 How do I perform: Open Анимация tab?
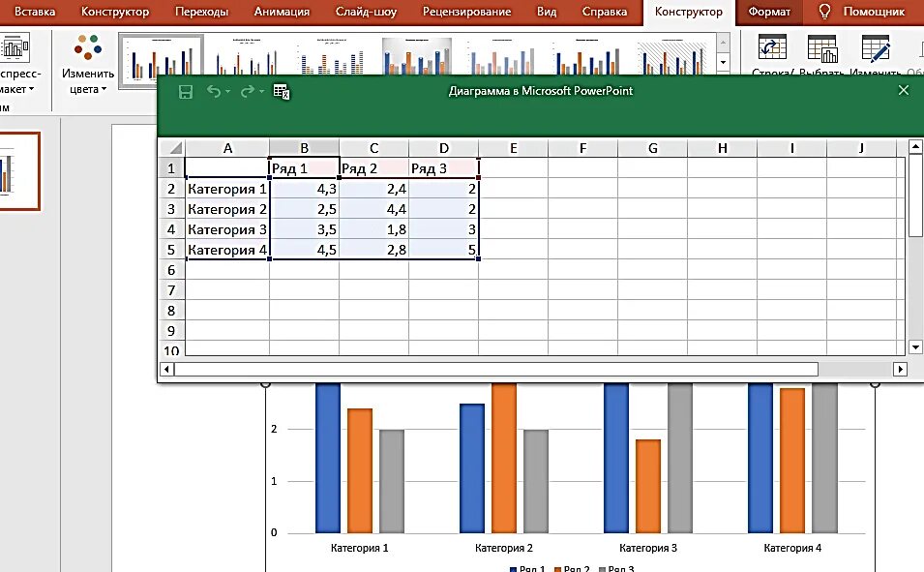click(x=282, y=12)
